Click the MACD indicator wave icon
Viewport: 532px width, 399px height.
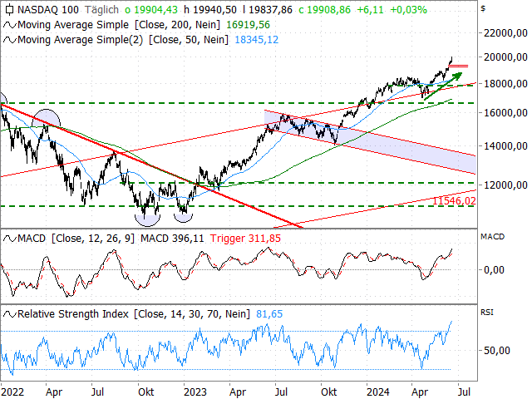pos(10,239)
